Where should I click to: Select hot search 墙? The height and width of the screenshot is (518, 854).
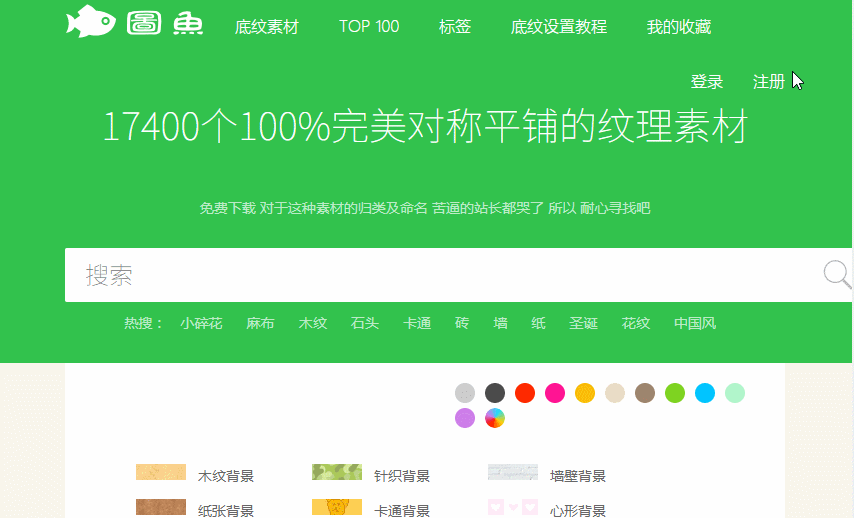[501, 324]
